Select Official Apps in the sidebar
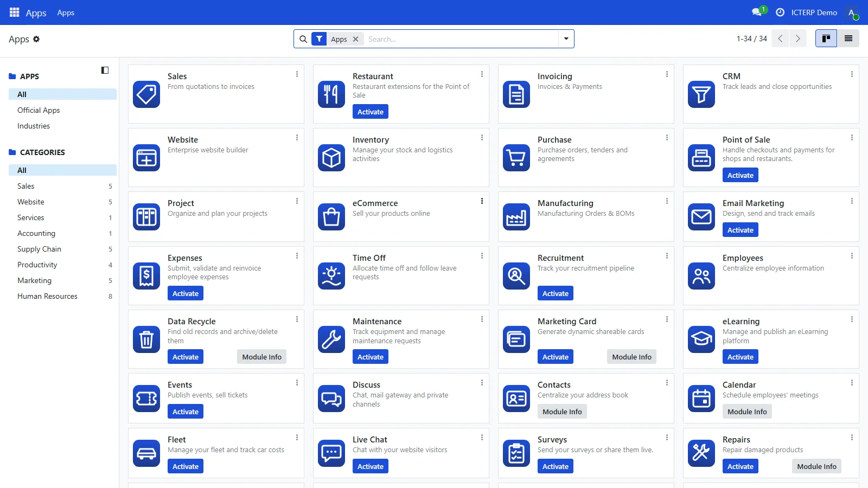Viewport: 868px width, 488px height. tap(39, 110)
